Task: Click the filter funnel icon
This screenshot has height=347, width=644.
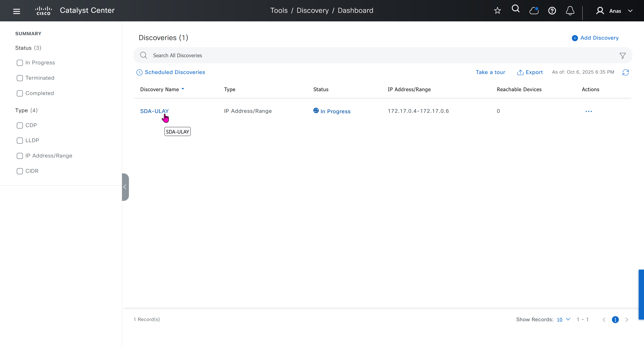Action: tap(622, 56)
